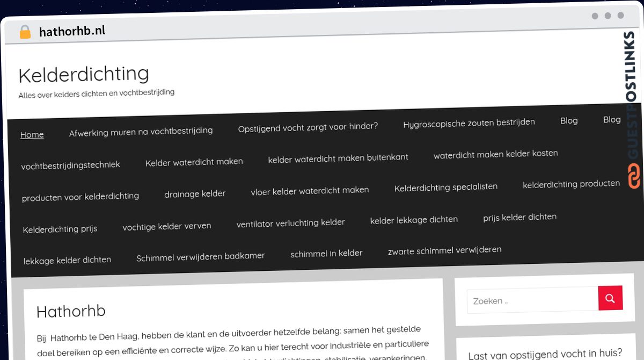Open the Kelderdichting site title link
644x360 pixels.
(84, 74)
